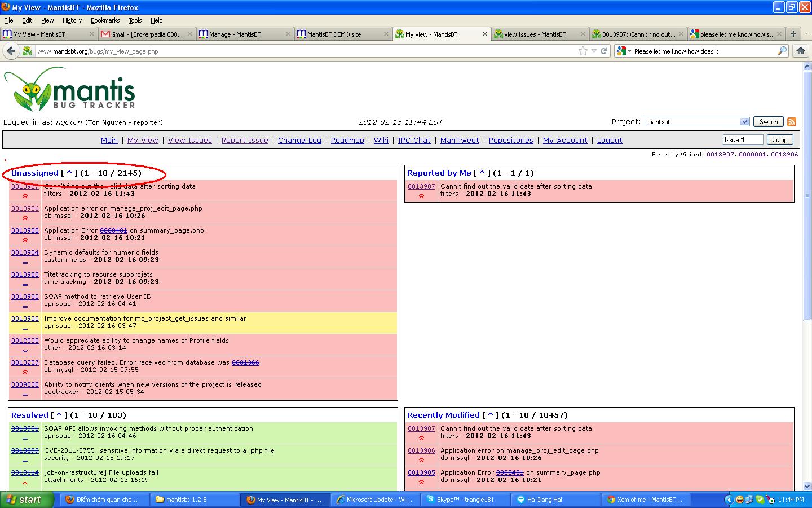Open the IRC Chat link

[414, 141]
